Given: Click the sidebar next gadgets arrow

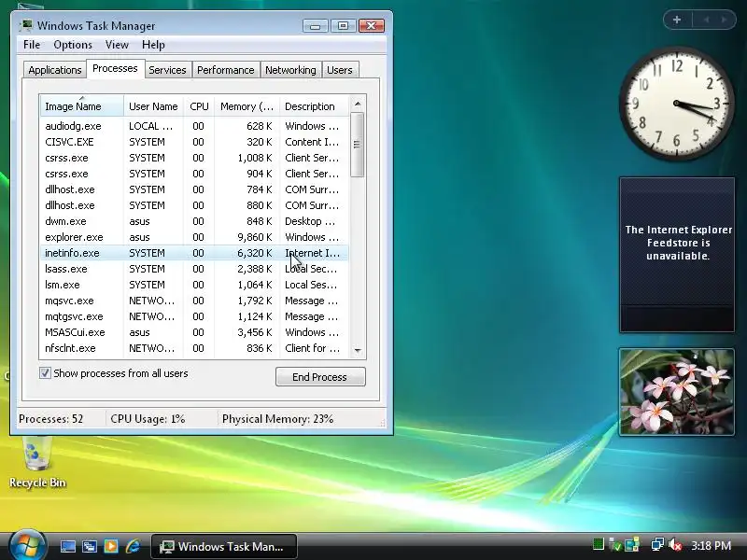Looking at the screenshot, I should (x=724, y=20).
